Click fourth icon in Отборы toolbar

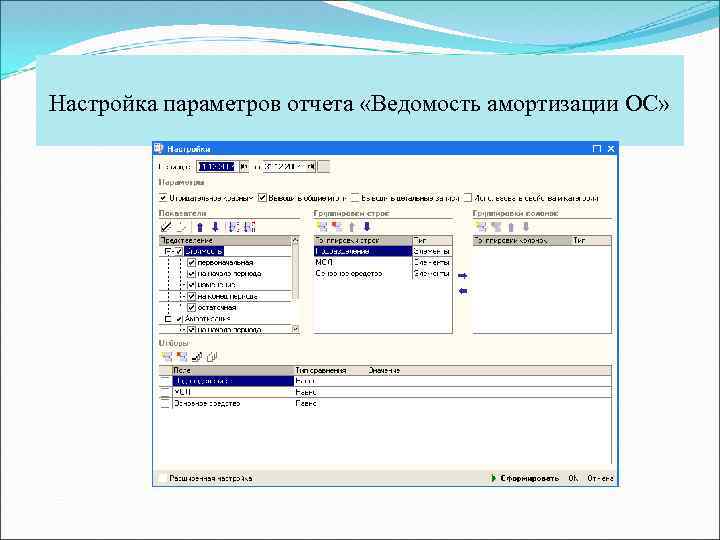click(x=212, y=356)
